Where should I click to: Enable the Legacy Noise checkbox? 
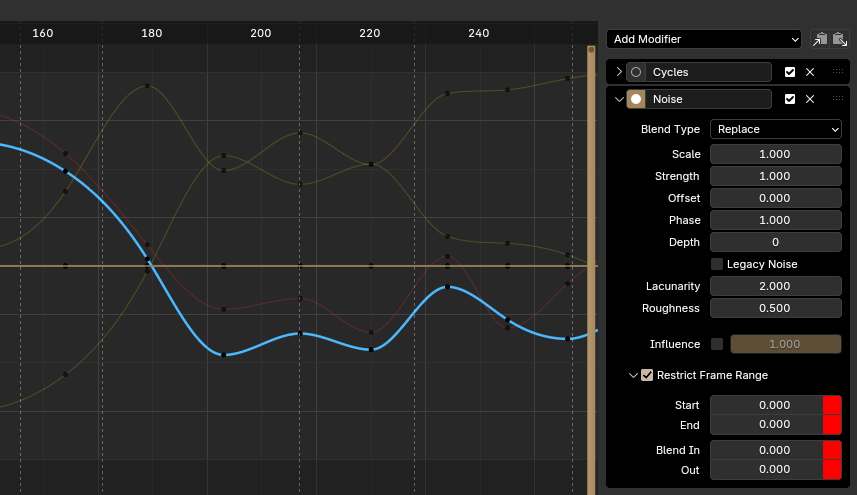[717, 264]
